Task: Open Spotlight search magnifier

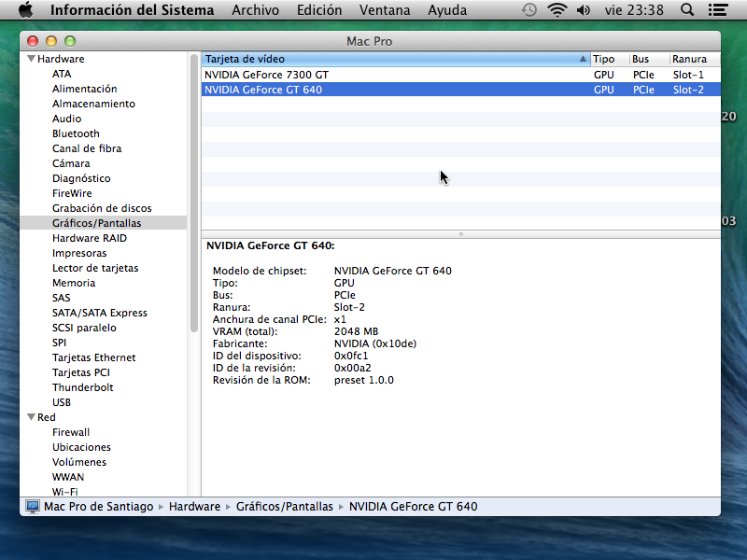Action: pyautogui.click(x=687, y=10)
